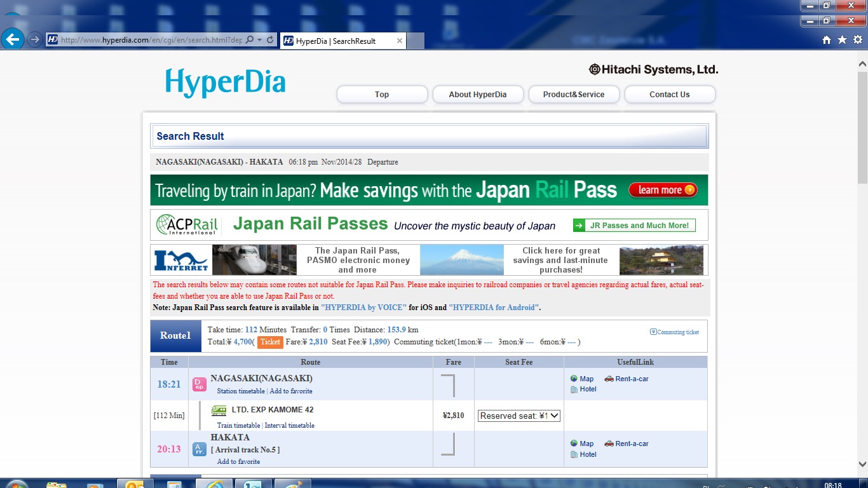This screenshot has height=488, width=868.
Task: Click the bullet train photo thumbnail
Action: [x=254, y=260]
